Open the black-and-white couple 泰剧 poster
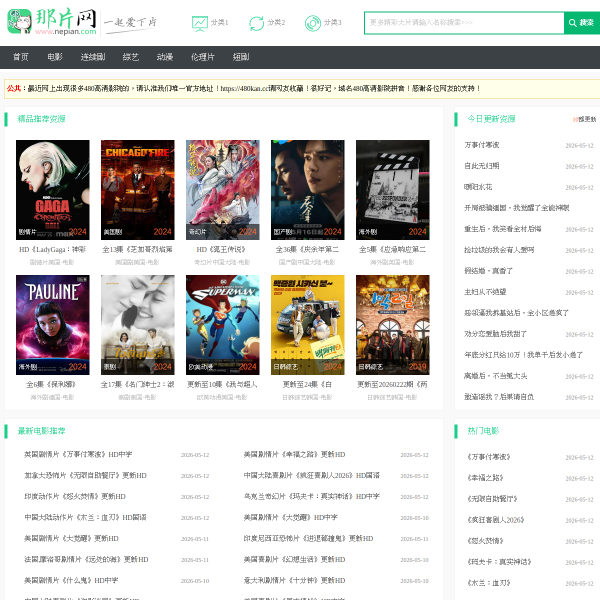600x600 pixels. [138, 325]
